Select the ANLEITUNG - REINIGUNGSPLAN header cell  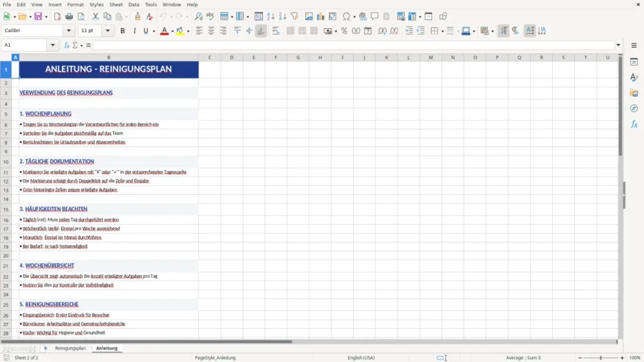pyautogui.click(x=108, y=69)
